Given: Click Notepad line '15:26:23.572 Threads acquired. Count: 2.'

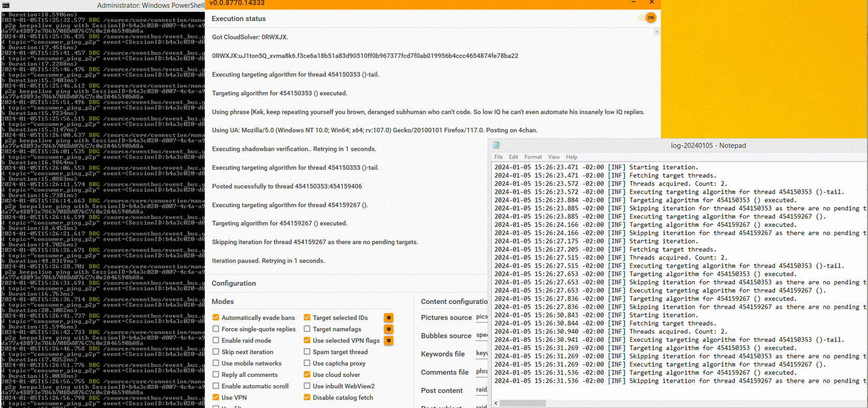Looking at the screenshot, I should pos(611,184).
